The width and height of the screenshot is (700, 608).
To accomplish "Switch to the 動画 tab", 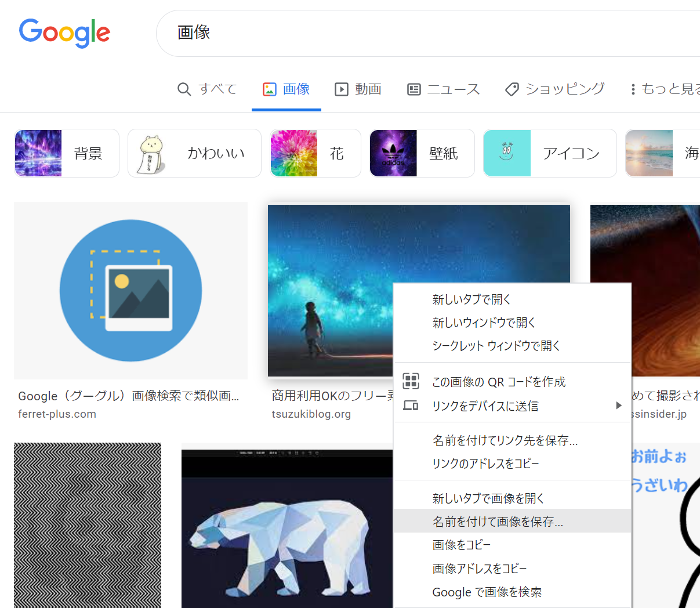I will [358, 89].
